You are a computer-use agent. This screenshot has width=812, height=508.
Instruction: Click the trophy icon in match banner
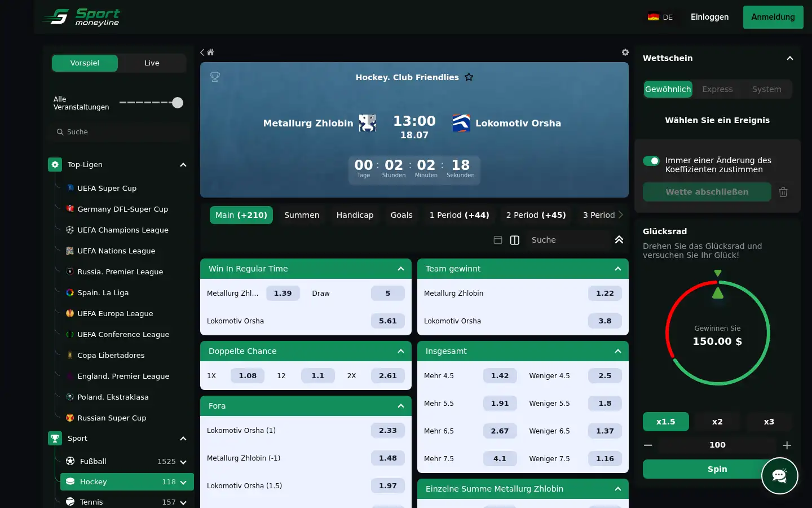(215, 77)
